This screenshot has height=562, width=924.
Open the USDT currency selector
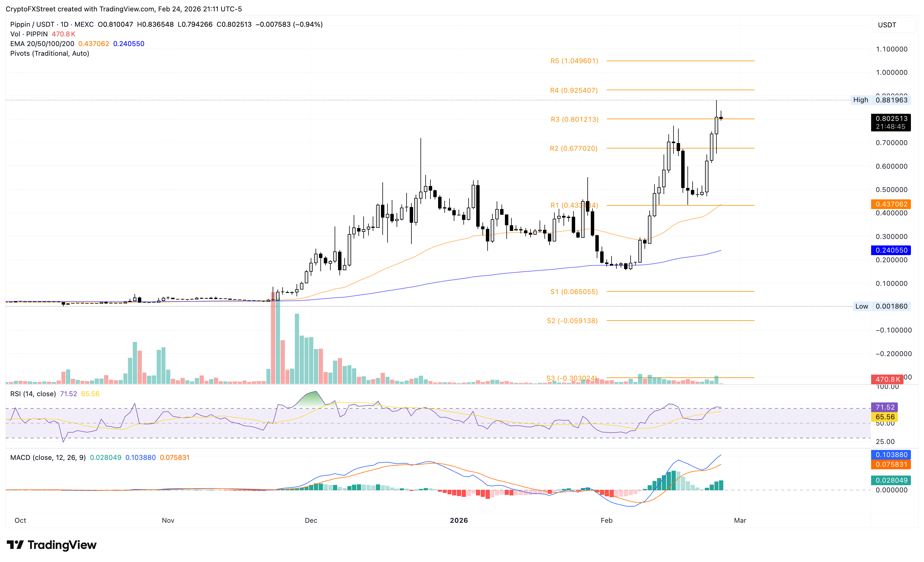[893, 25]
